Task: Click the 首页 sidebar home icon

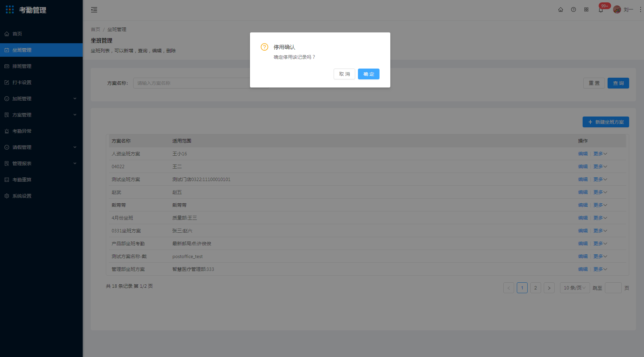Action: tap(7, 34)
